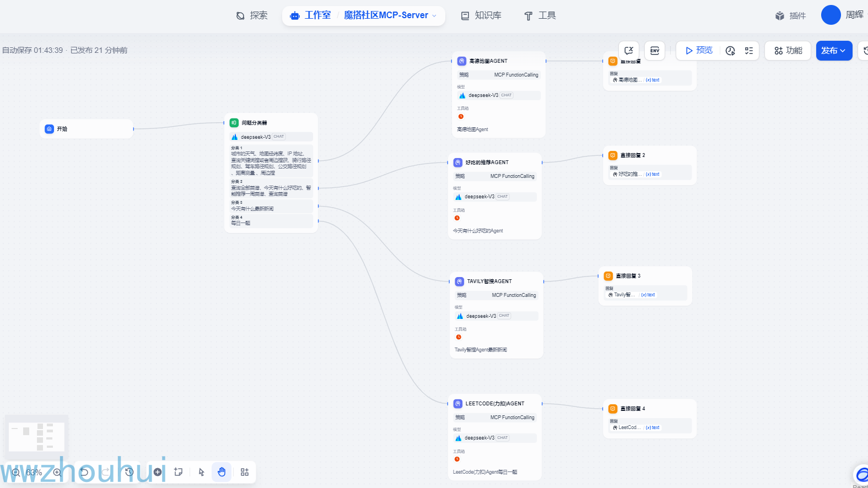Open the 插件 (Plugins) page
Viewport: 868px width, 488px height.
790,15
